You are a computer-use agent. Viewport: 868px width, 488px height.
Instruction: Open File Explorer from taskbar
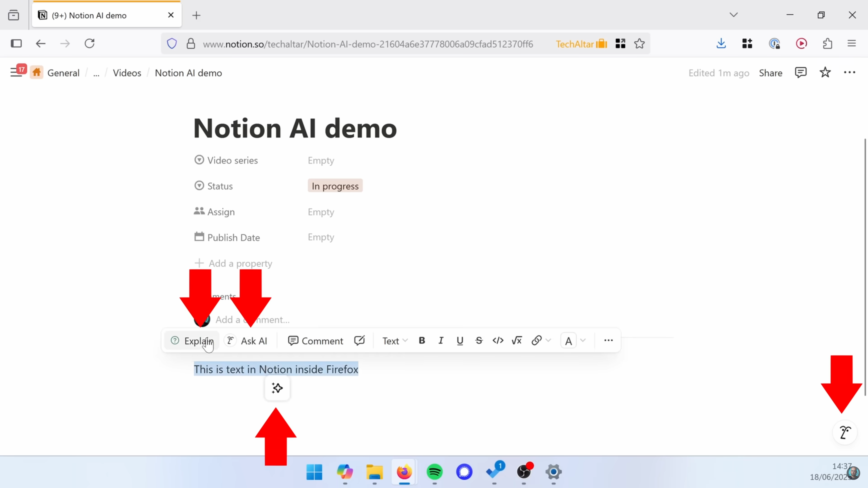pos(374,472)
